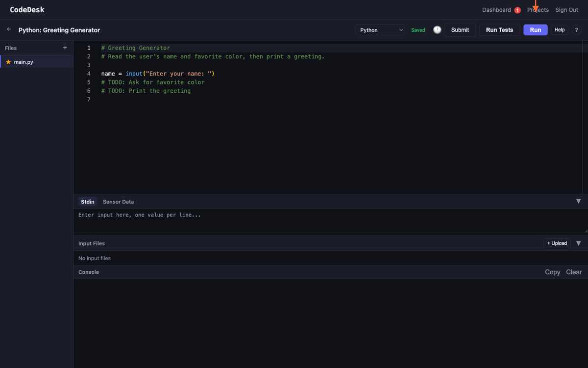Copy the console output
Image resolution: width=588 pixels, height=368 pixels.
[552, 272]
